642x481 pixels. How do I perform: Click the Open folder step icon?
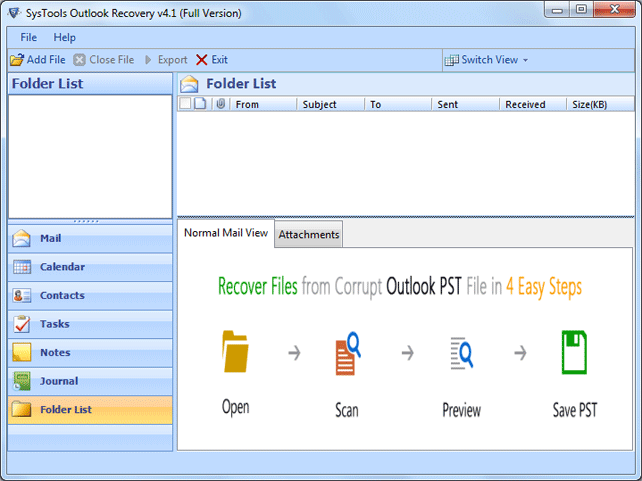[235, 352]
